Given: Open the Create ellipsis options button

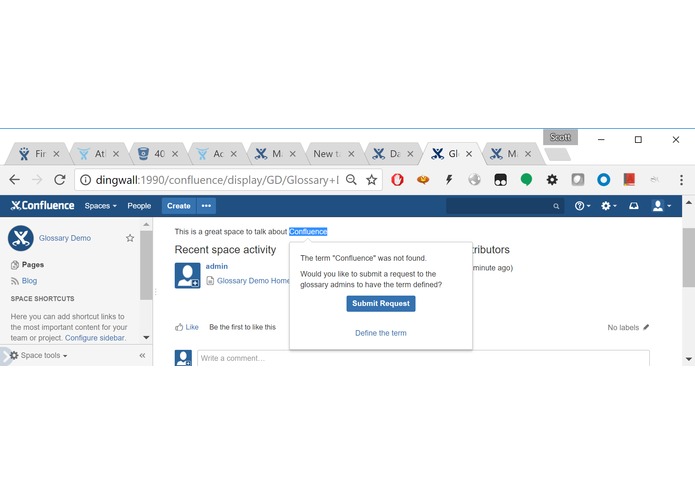Looking at the screenshot, I should pos(206,206).
